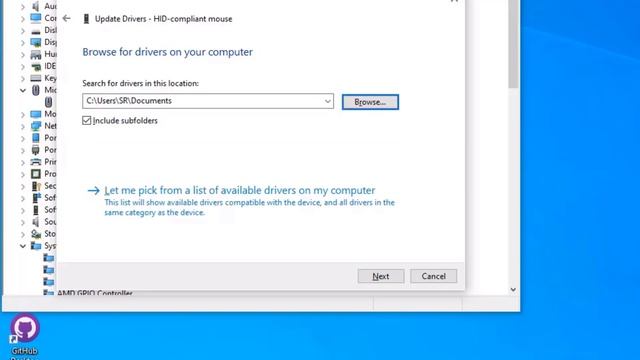Select the Storage controllers icon
Screen dimensions: 640x360
point(36,234)
